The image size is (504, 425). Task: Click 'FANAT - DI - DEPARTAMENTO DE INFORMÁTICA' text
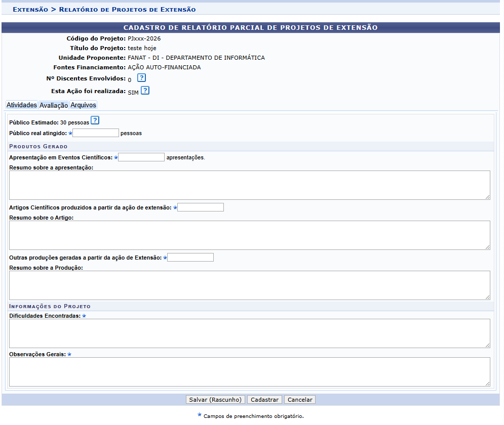197,58
